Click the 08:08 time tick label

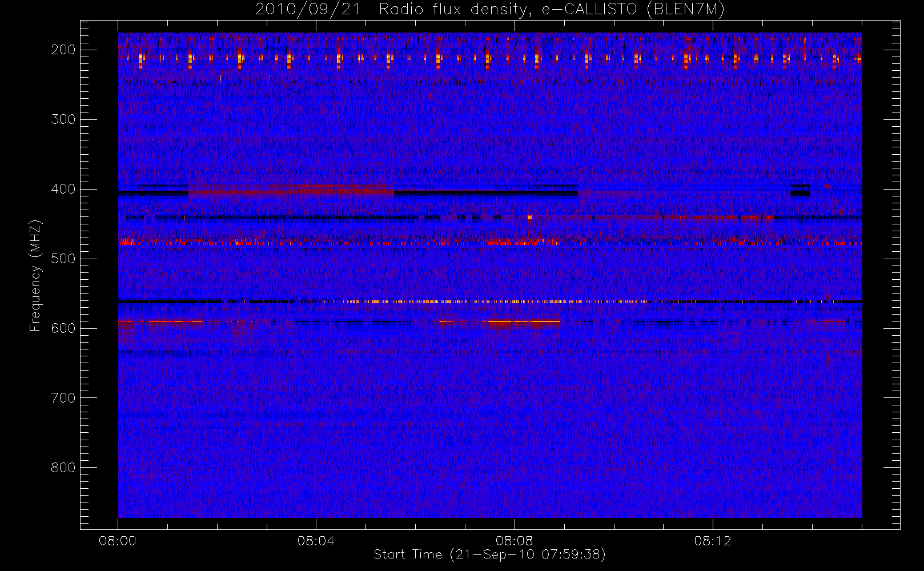click(x=514, y=541)
